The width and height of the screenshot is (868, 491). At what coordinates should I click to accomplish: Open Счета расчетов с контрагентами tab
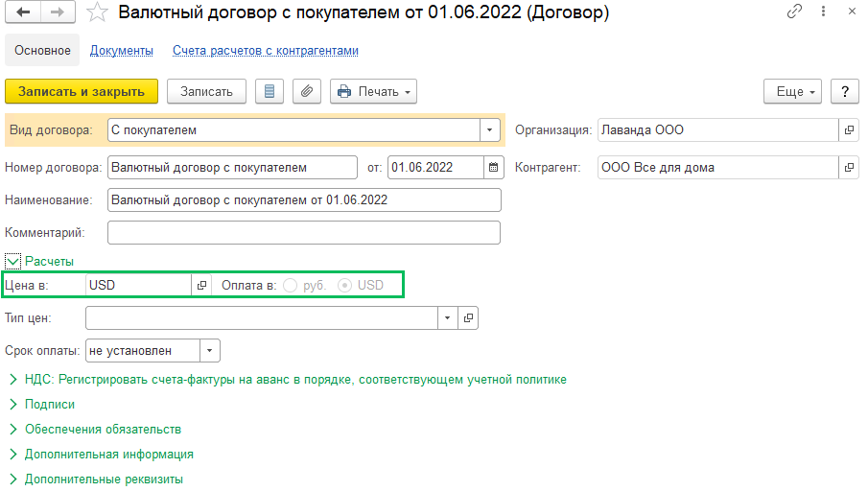tap(266, 51)
